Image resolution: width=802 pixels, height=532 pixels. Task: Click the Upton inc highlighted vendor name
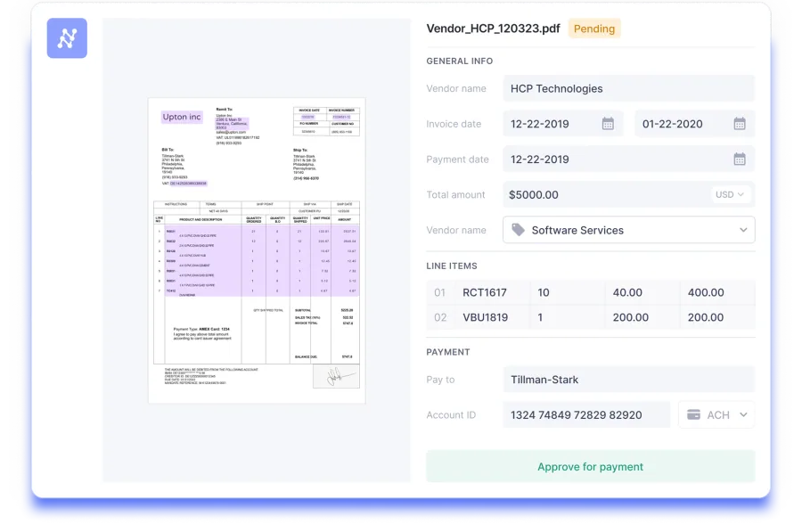[182, 117]
